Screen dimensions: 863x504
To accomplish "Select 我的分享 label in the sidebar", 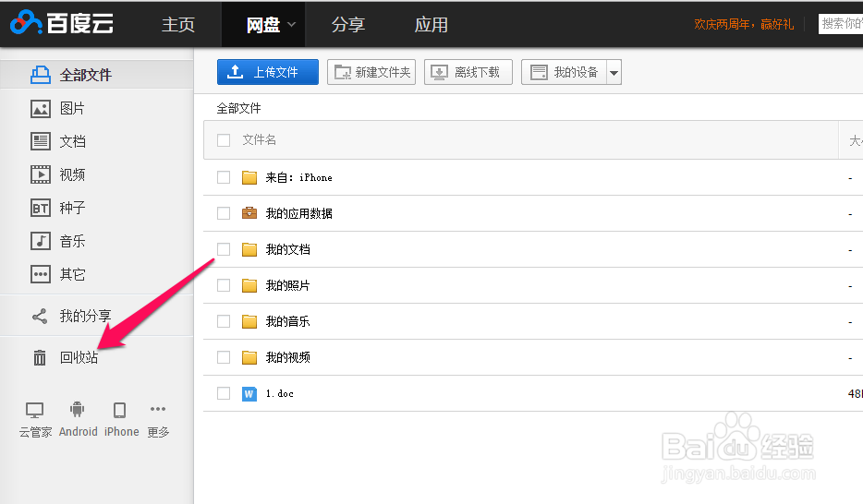I will click(85, 316).
